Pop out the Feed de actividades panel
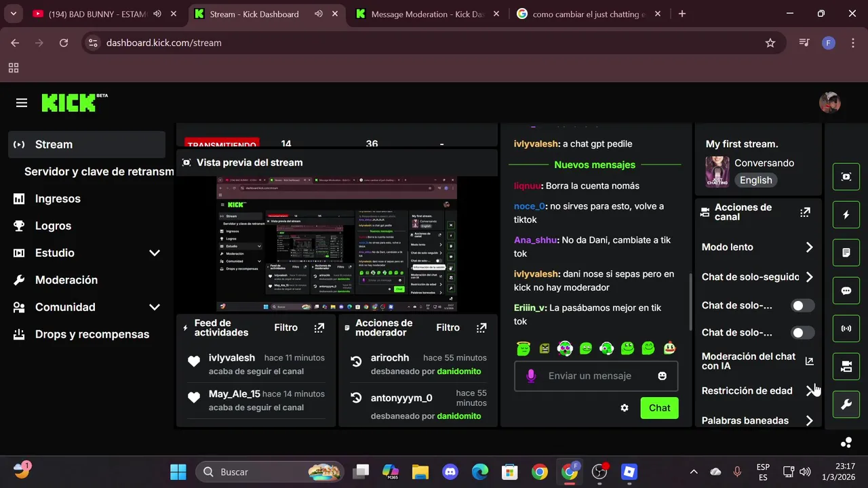This screenshot has height=488, width=868. 319,328
